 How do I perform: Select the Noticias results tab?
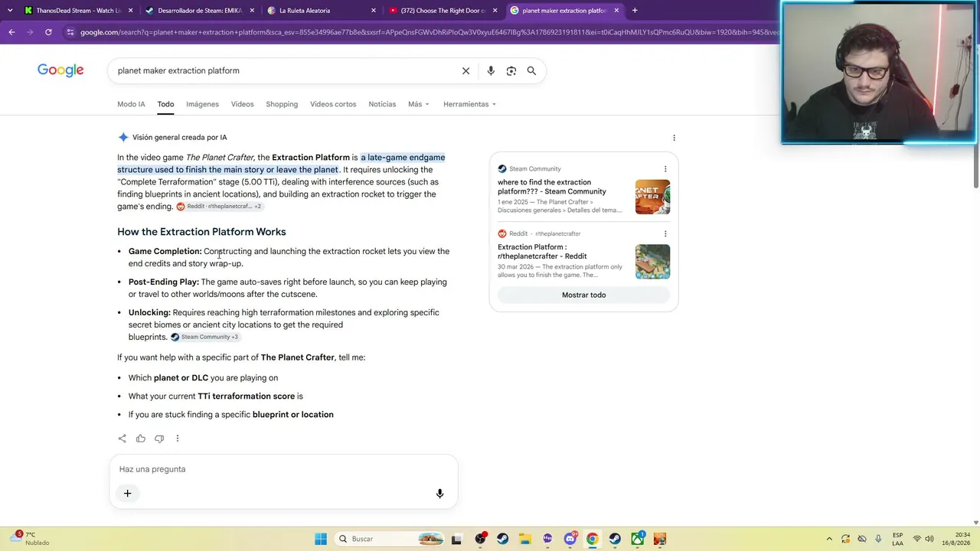coord(382,104)
